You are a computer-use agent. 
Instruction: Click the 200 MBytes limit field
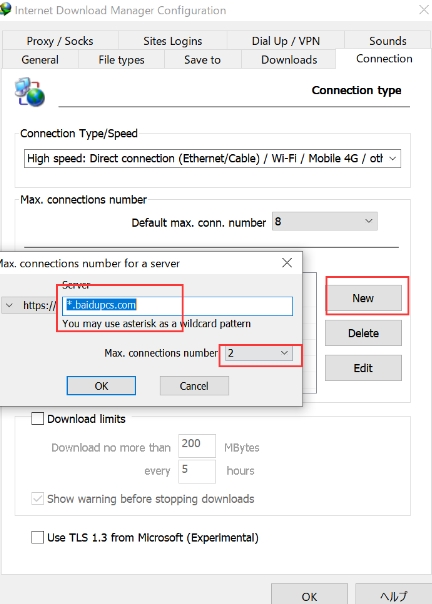197,446
